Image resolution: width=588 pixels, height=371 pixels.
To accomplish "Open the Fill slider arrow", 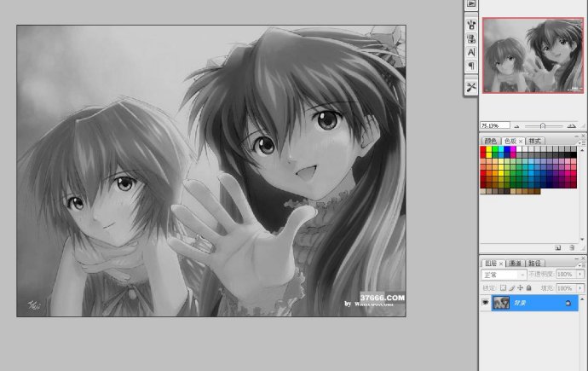I will [x=580, y=288].
